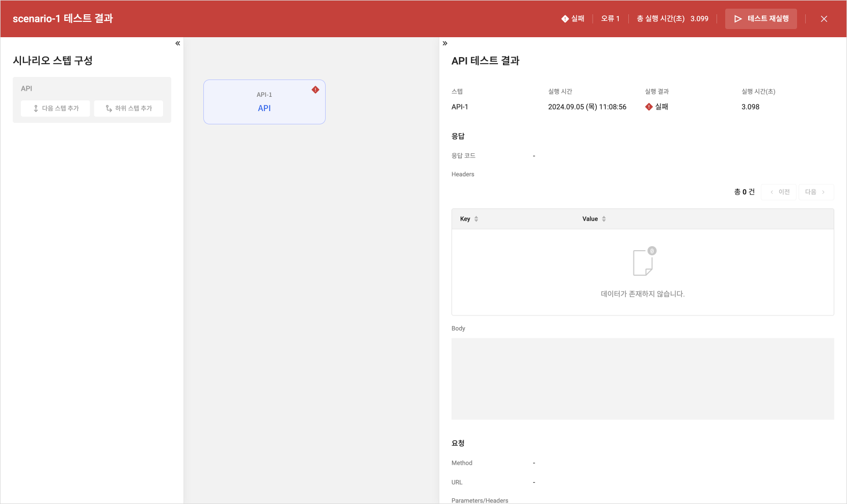Click the 2024.09.05 (목) 11:08:56 execution time
This screenshot has width=847, height=504.
[587, 107]
